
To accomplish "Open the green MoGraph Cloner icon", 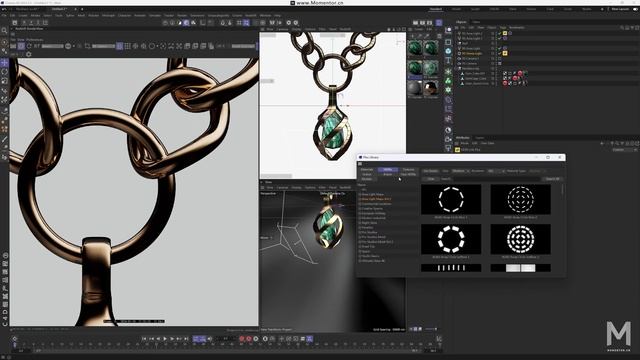I will tap(448, 80).
